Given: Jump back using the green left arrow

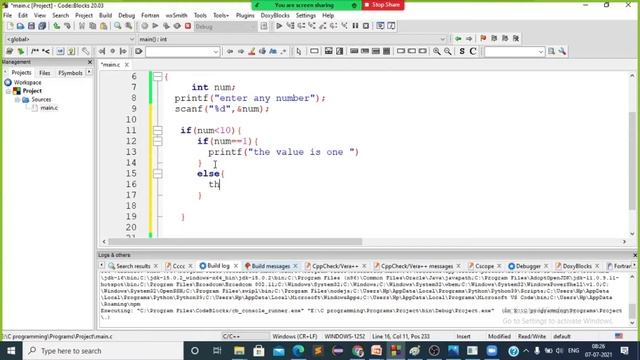Looking at the screenshot, I should pyautogui.click(x=458, y=39).
